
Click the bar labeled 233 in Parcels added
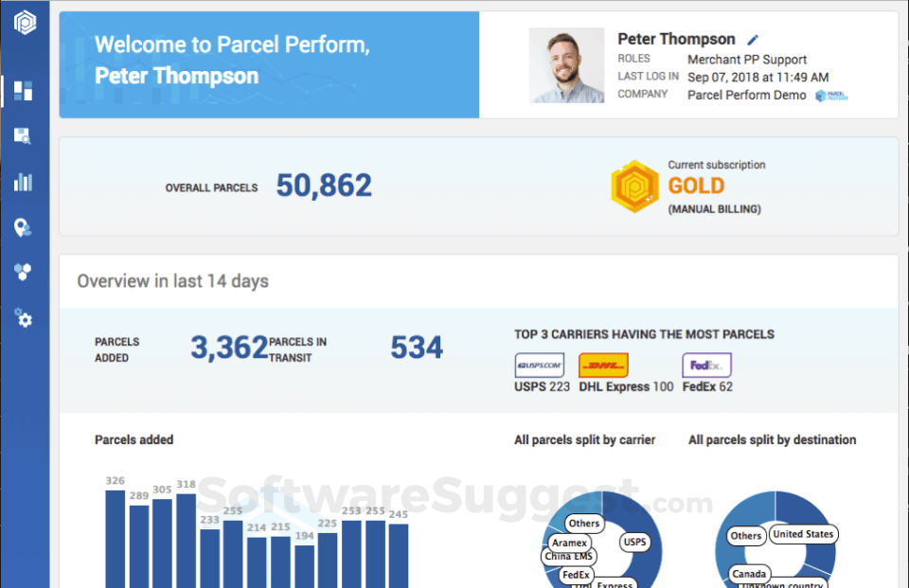210,559
